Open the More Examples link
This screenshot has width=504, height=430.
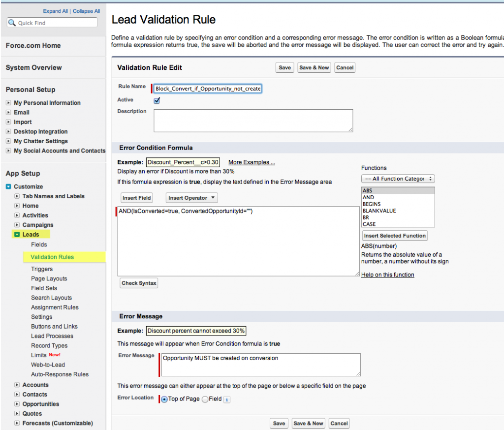point(251,162)
